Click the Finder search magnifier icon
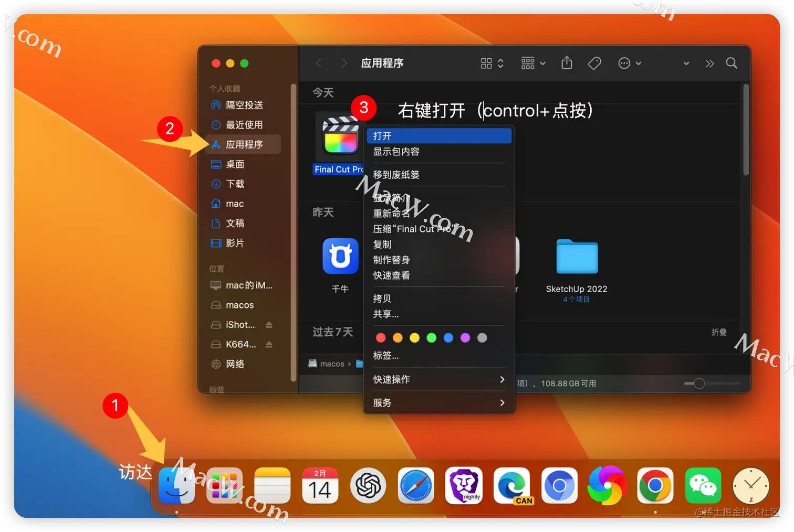Image resolution: width=794 pixels, height=532 pixels. pos(732,63)
